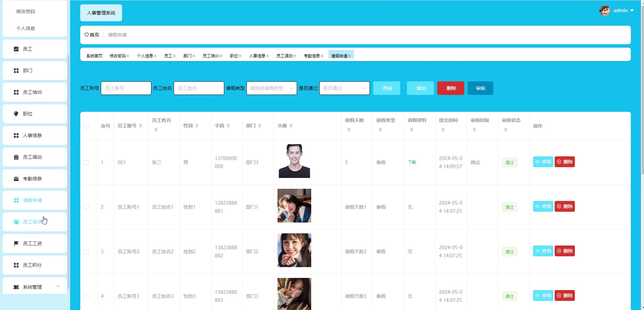Close the 员工调动 tab
Image resolution: width=644 pixels, height=310 pixels.
[295, 56]
